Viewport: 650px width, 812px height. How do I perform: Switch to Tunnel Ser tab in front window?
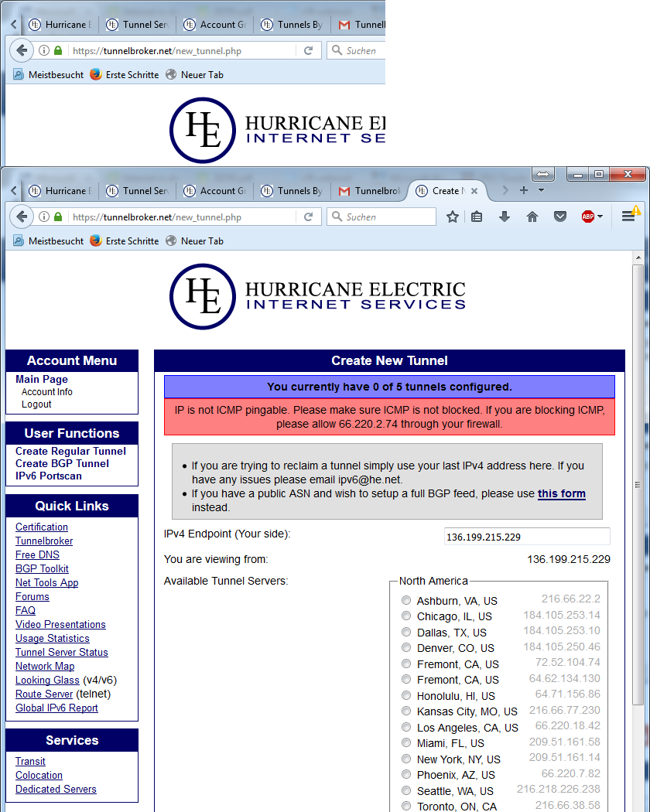pyautogui.click(x=138, y=190)
